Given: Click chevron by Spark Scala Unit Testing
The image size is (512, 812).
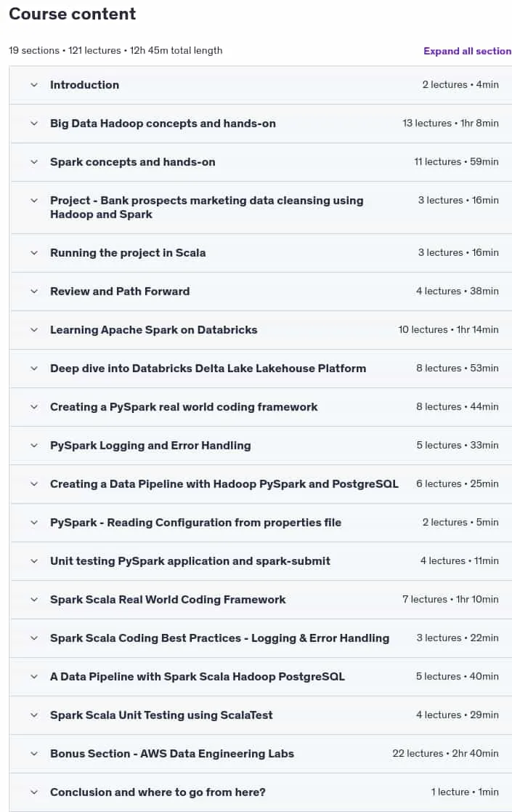Looking at the screenshot, I should pyautogui.click(x=34, y=715).
